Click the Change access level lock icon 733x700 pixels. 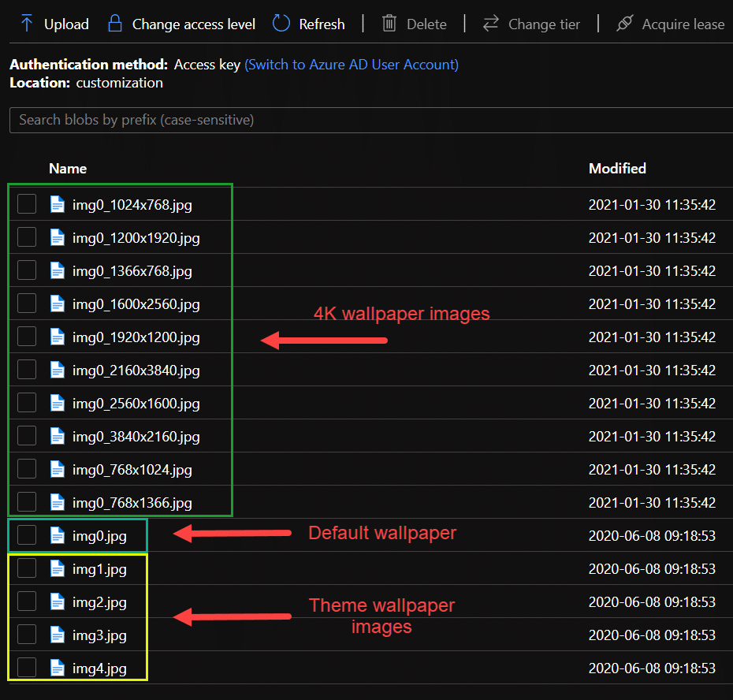point(115,24)
